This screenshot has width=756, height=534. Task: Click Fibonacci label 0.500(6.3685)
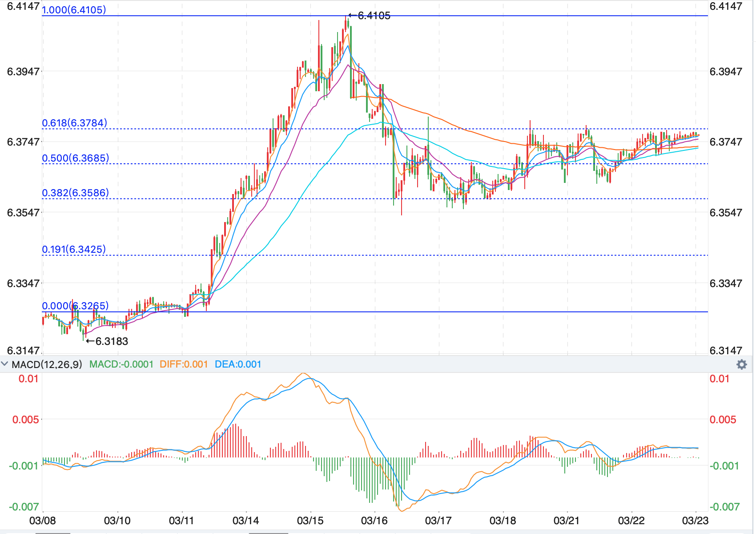click(76, 158)
